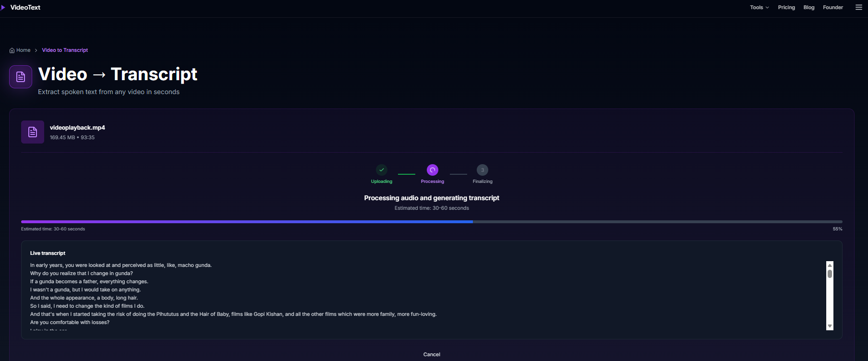
Task: Click the Home breadcrumb link
Action: [x=23, y=50]
